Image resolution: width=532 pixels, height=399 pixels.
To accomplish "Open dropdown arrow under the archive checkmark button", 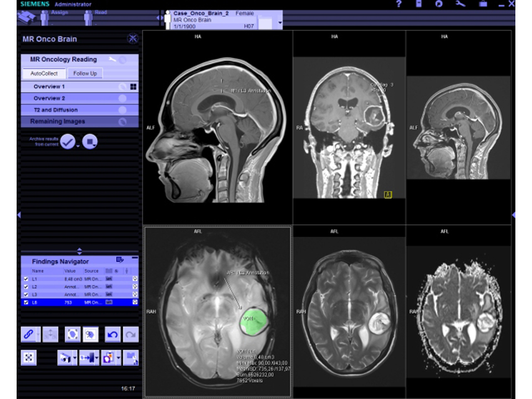I will coord(78,146).
